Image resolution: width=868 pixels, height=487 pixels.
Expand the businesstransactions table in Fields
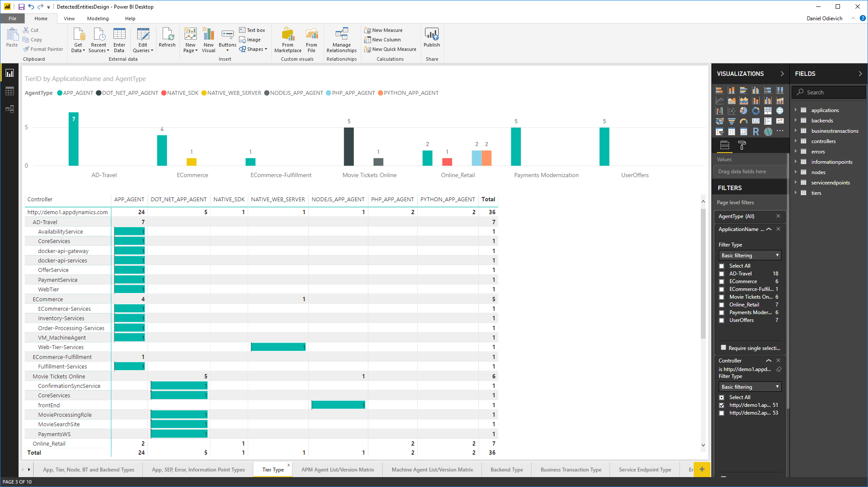click(796, 131)
